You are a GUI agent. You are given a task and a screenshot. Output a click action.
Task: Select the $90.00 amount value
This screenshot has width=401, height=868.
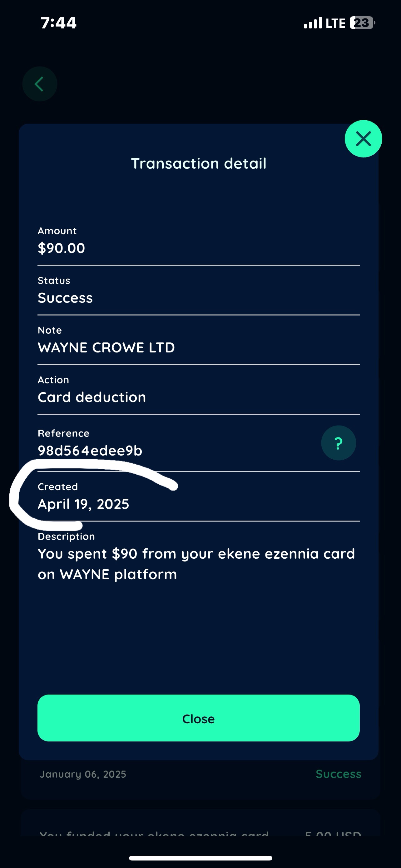(x=61, y=248)
